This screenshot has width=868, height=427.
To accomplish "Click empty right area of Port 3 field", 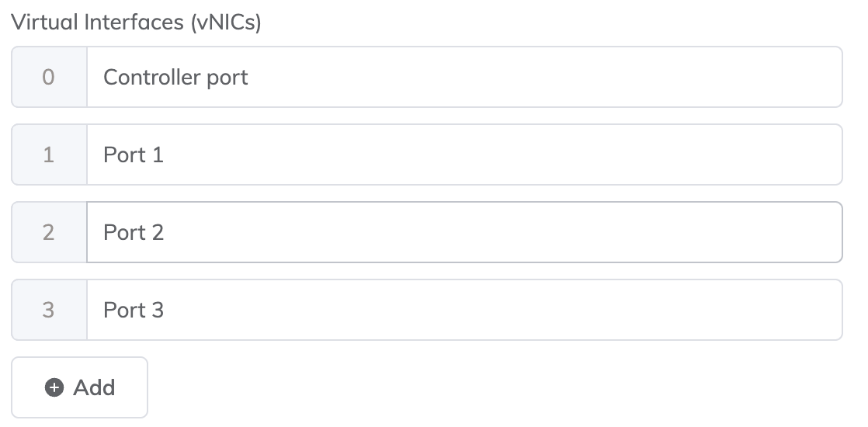I will tap(660, 310).
